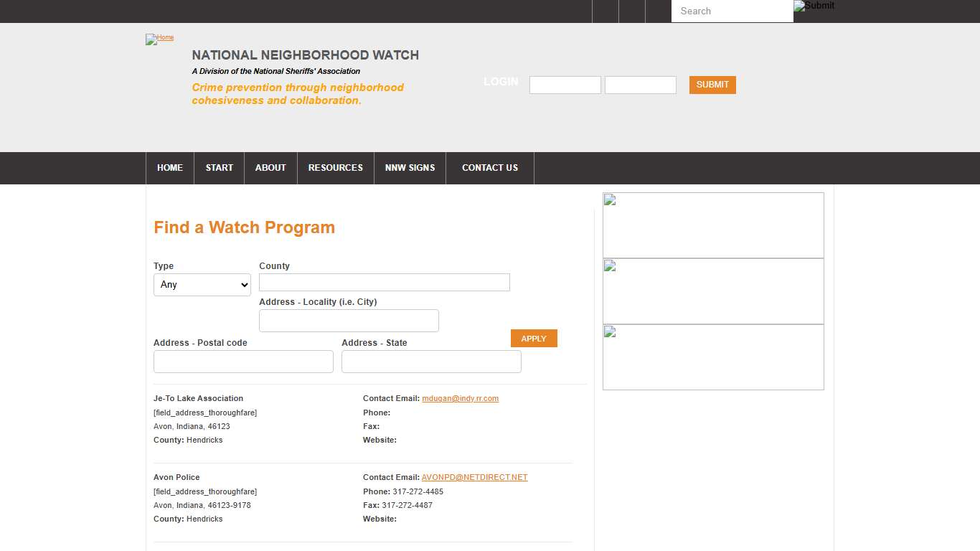The image size is (980, 551).
Task: Go to the CONTACT US page
Action: pos(489,168)
